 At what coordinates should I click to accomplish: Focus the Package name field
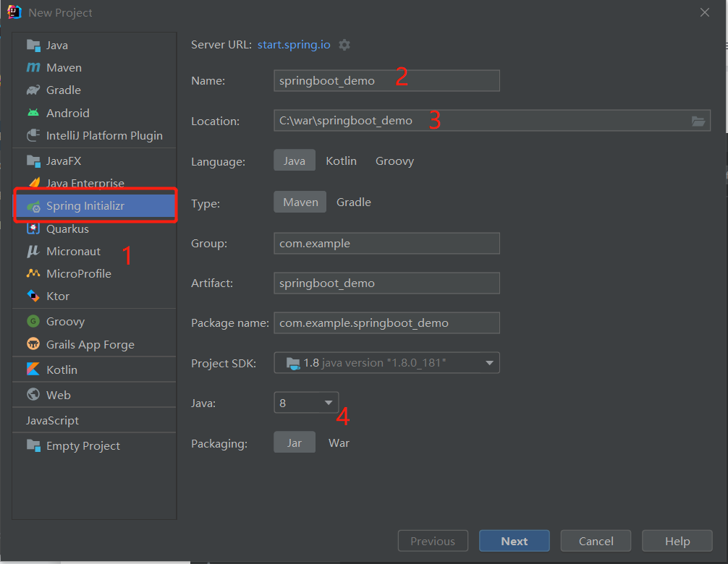pos(386,322)
